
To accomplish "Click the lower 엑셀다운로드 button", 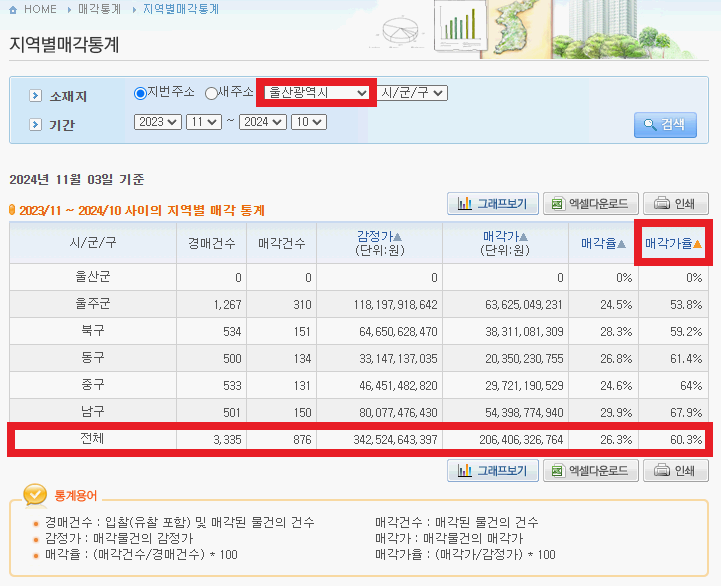I will click(590, 471).
